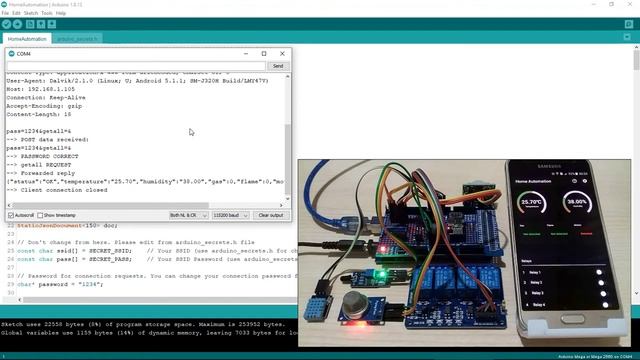Click code editor scroll left arrow
Viewport: 640px width, 360px height.
[20, 300]
